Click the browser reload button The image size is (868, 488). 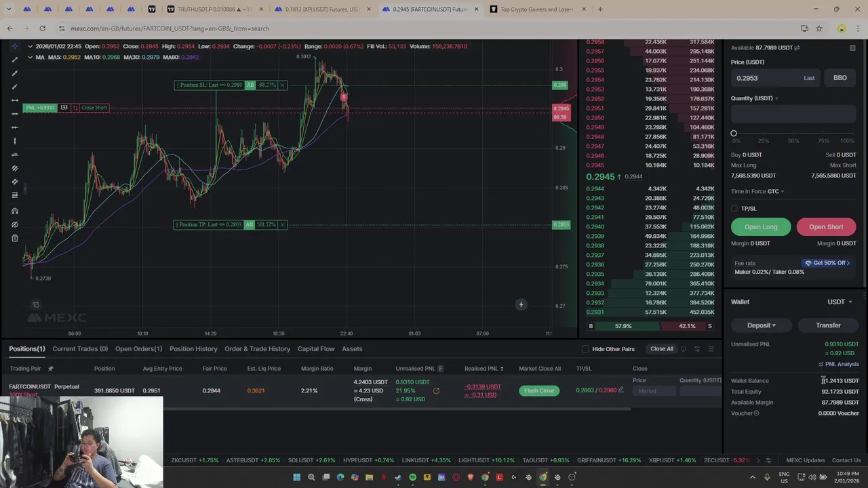(x=42, y=28)
